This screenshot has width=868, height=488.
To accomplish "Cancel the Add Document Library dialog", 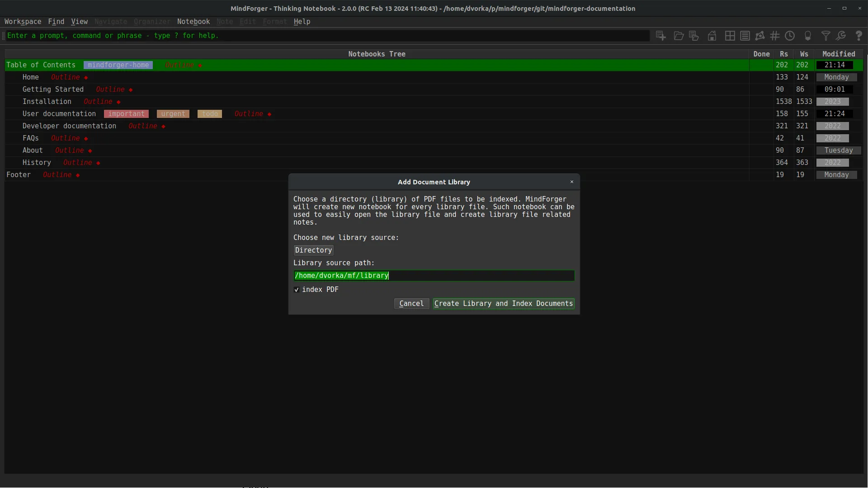I will [x=411, y=304].
